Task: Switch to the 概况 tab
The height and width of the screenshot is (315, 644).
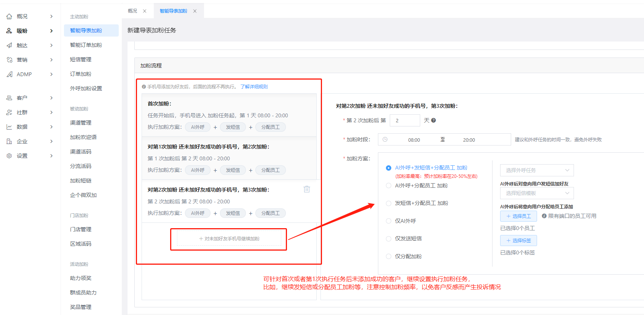Action: 132,11
